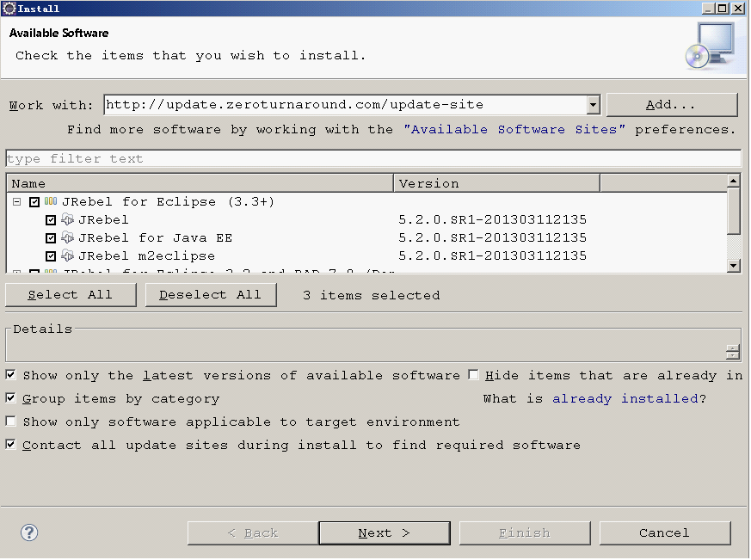Viewport: 751px width, 560px height.
Task: Open Available Software Sites preferences link
Action: [514, 130]
